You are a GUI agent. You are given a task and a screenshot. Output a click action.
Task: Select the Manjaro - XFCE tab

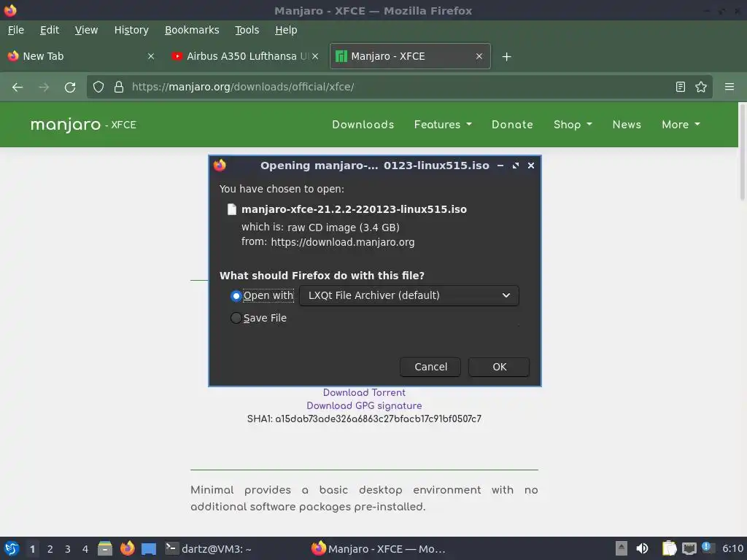(x=410, y=56)
